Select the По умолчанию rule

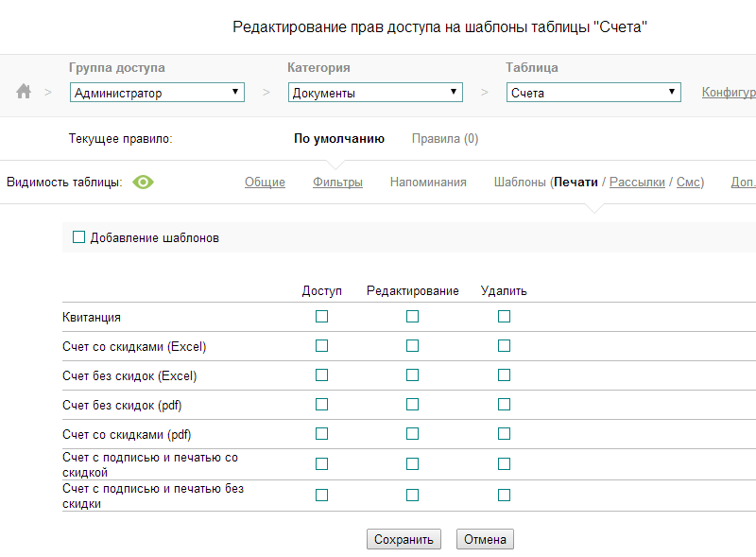(338, 139)
